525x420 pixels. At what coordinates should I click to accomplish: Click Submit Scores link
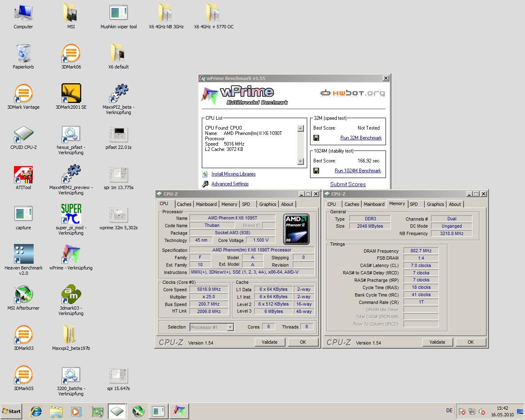click(x=348, y=185)
